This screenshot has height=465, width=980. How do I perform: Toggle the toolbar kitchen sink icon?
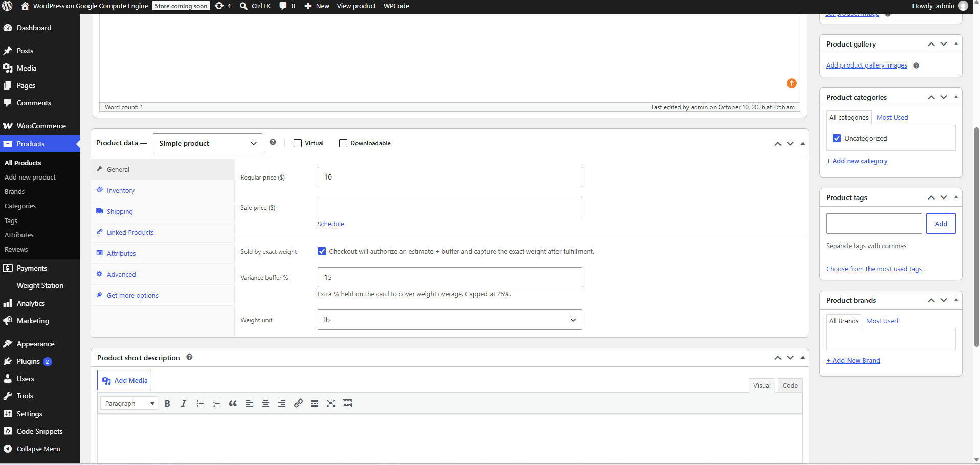tap(347, 403)
